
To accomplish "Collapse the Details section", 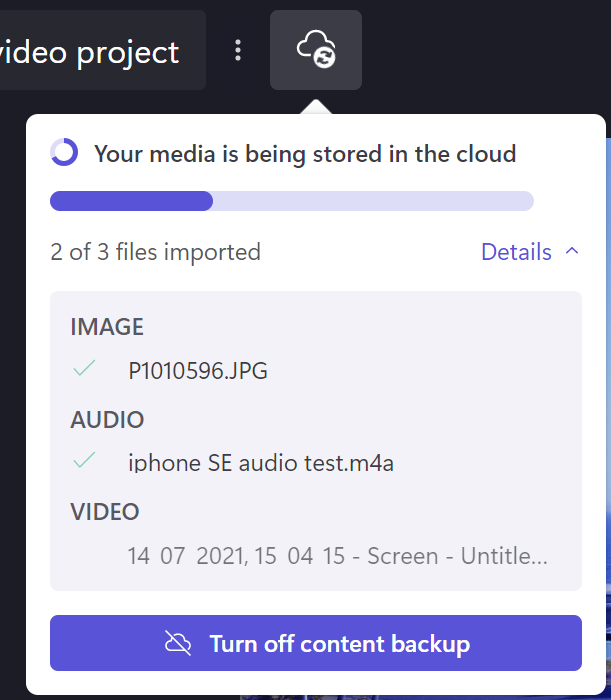I will [530, 252].
